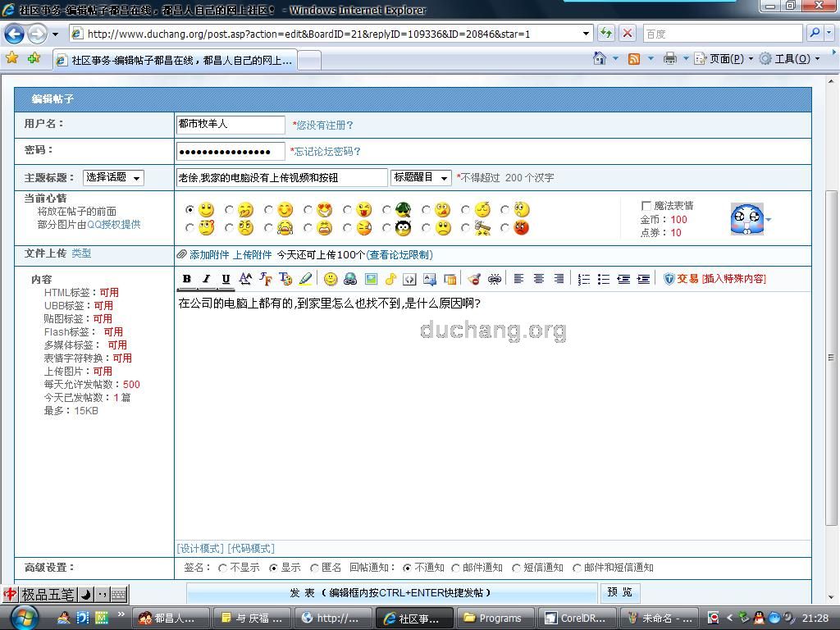Click the insert frame icon
840x630 pixels.
coord(450,279)
